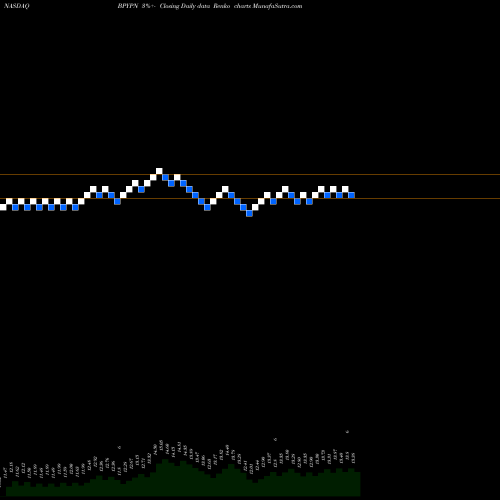Click the BPYPN ticker symbol in title
Viewport: 500px width, 500px height.
point(128,6)
